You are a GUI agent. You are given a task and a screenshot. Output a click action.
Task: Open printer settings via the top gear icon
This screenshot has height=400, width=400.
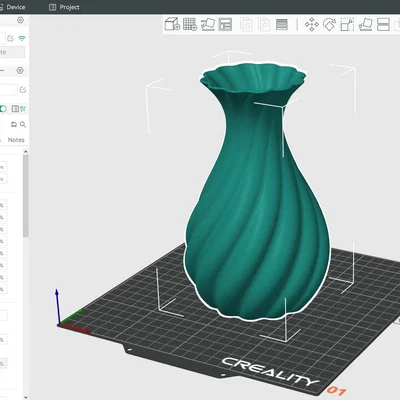[20, 20]
